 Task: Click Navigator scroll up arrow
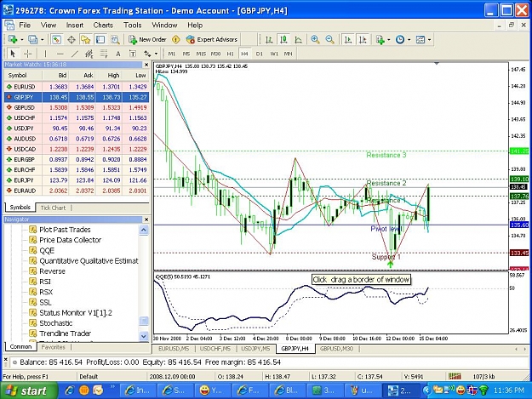[x=144, y=231]
